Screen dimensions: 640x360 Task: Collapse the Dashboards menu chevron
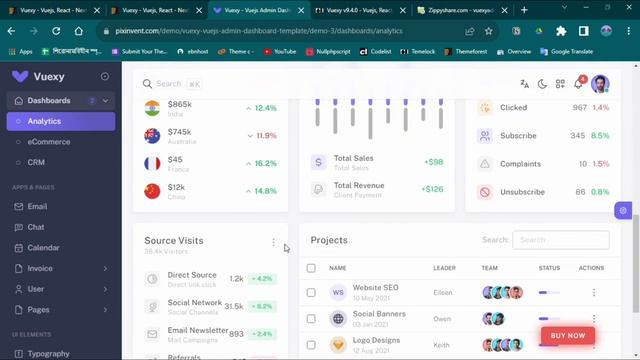point(105,100)
